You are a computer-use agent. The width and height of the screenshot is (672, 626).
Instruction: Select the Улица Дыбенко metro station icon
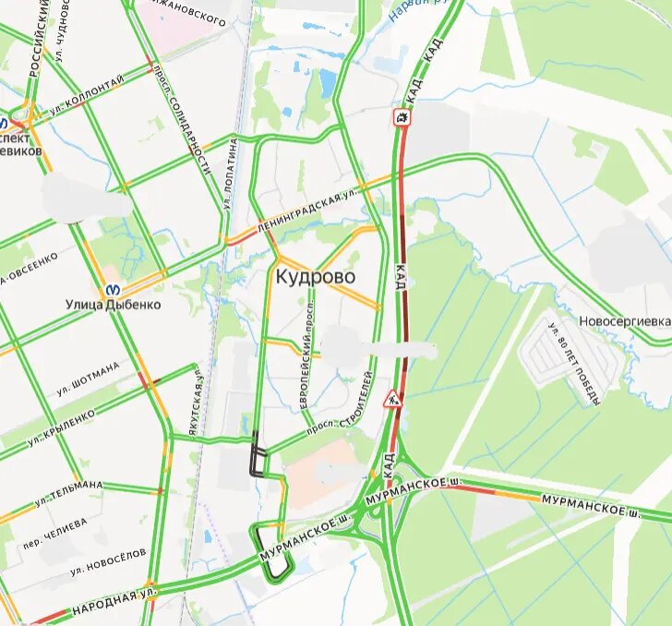[x=113, y=289]
